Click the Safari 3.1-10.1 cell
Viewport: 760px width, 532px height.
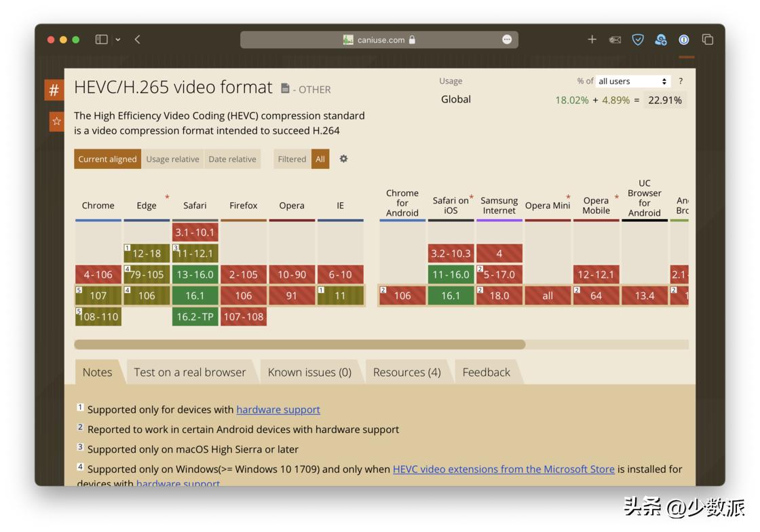tap(195, 232)
